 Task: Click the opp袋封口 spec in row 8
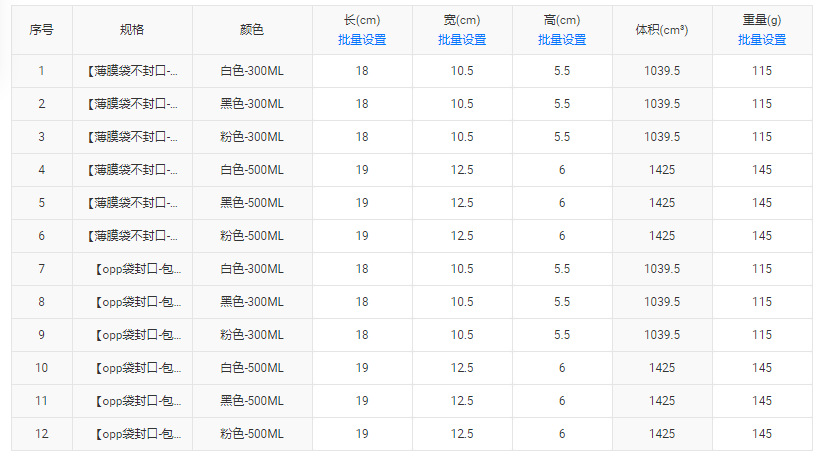(x=137, y=302)
